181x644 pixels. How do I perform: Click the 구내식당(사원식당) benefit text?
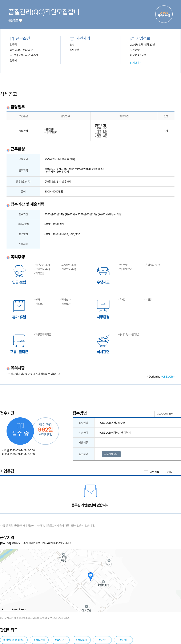coord(128,334)
